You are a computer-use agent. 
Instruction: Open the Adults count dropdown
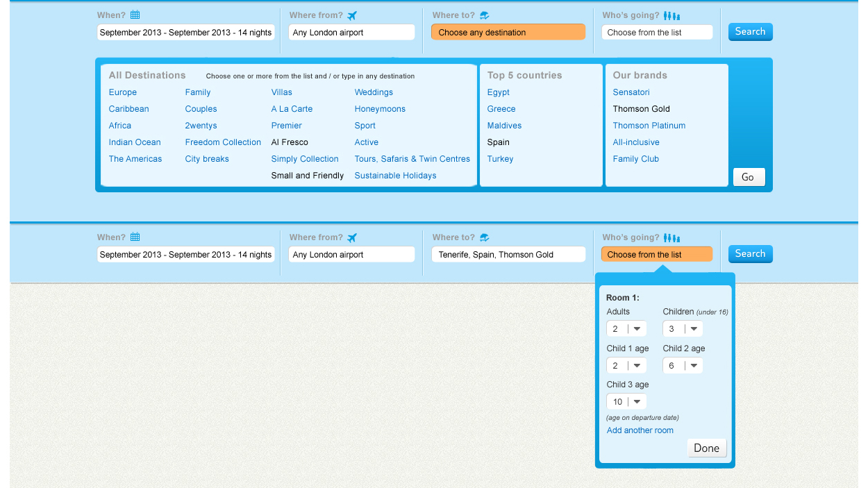coord(626,329)
